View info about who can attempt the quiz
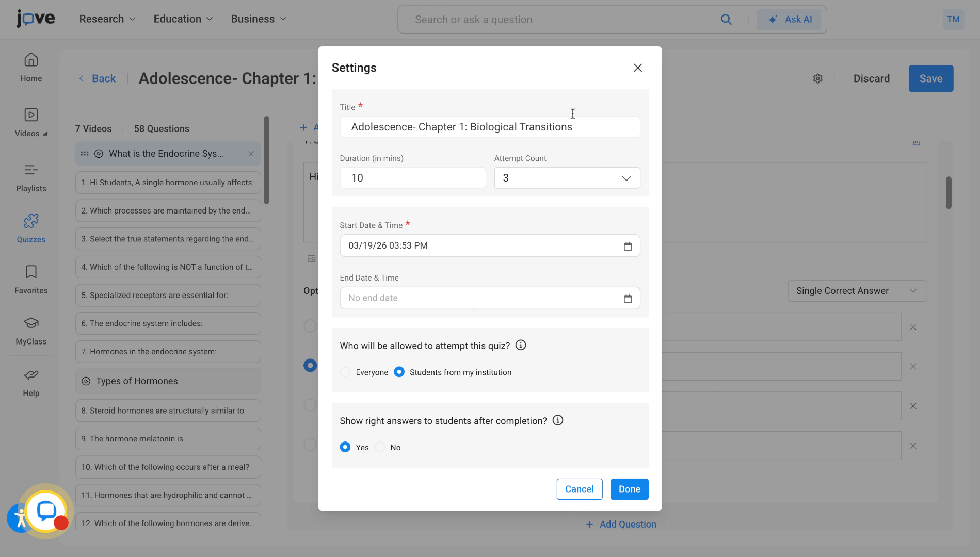This screenshot has width=980, height=557. 521,345
